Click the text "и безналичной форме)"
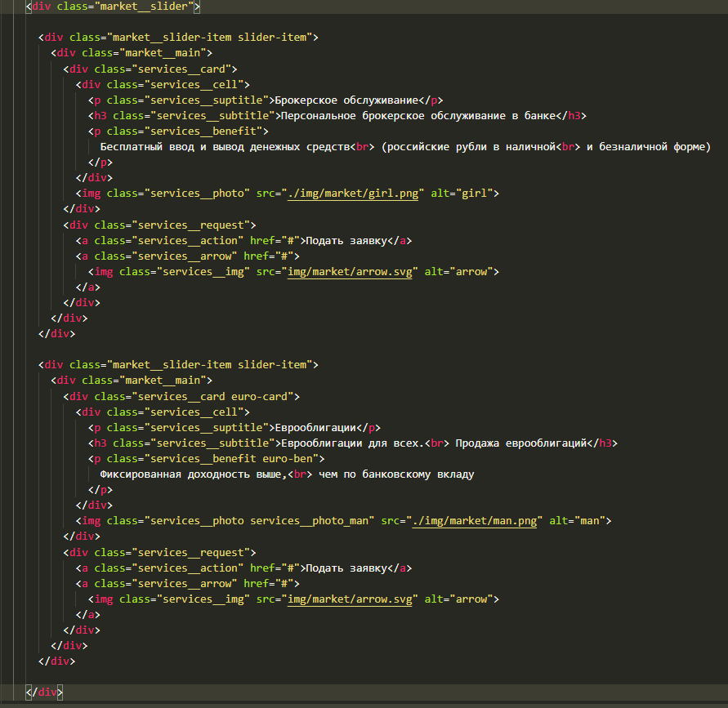The image size is (728, 708). [649, 147]
